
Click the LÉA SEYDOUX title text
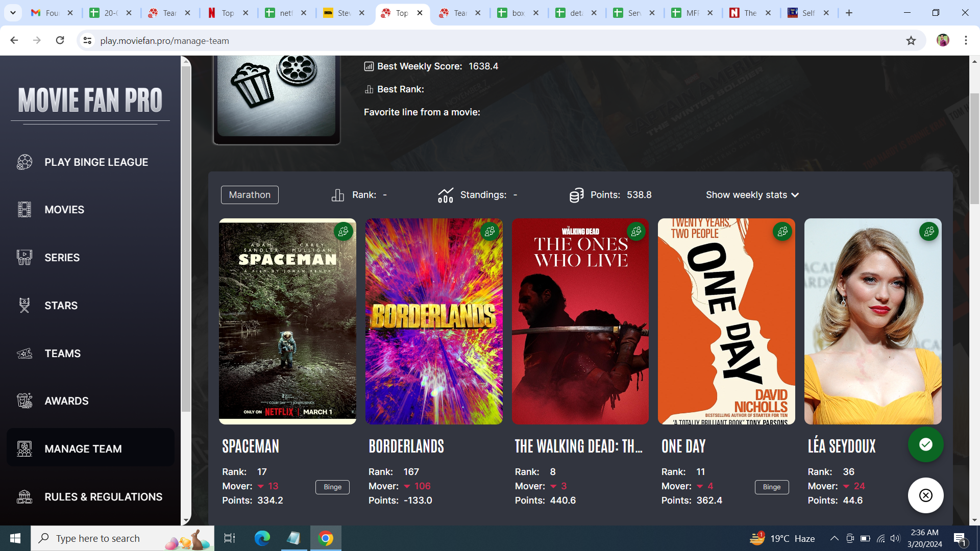[842, 446]
